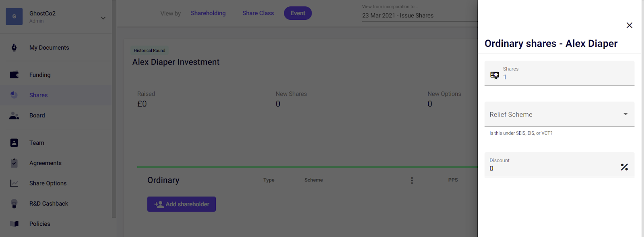This screenshot has height=237, width=644.
Task: Expand the GhostCo2 account chevron
Action: point(103,18)
